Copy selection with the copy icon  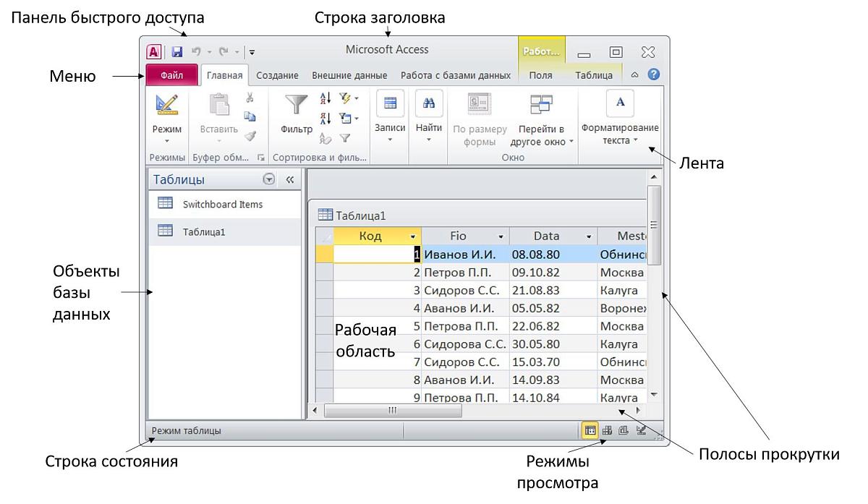(x=250, y=116)
